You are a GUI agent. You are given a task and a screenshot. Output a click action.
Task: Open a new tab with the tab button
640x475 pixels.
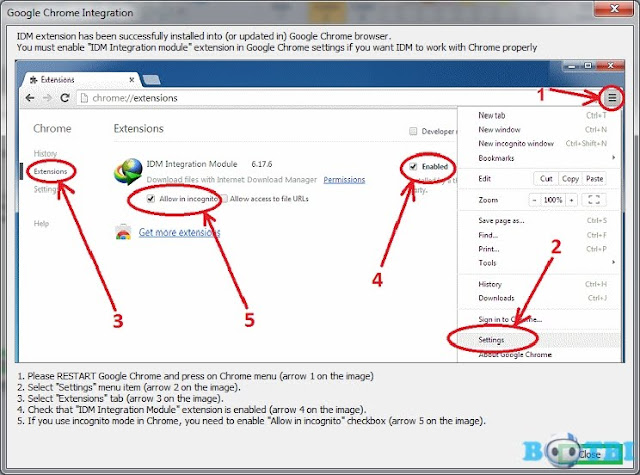(151, 80)
